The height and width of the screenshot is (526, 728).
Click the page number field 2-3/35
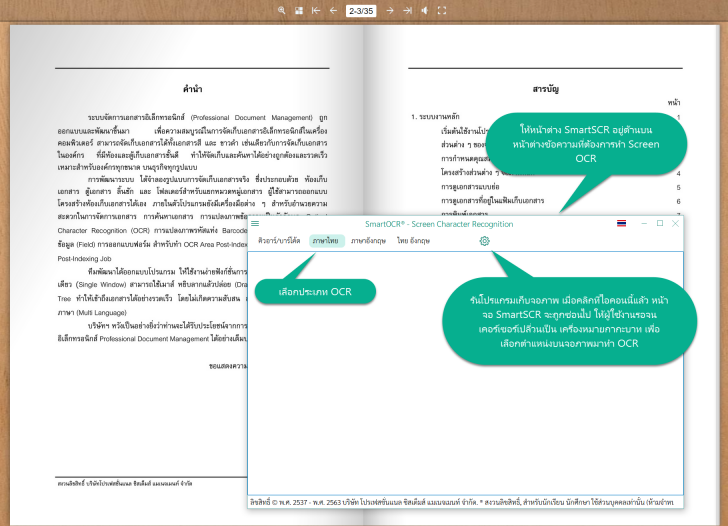point(361,11)
